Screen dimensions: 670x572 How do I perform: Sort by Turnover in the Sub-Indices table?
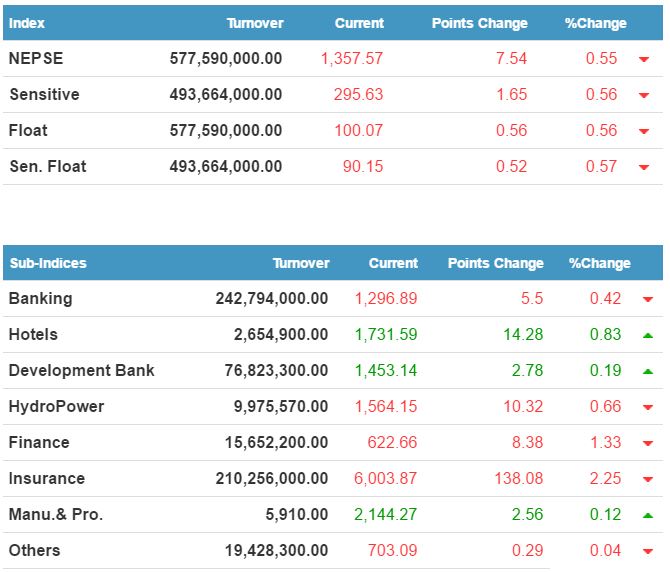(301, 263)
